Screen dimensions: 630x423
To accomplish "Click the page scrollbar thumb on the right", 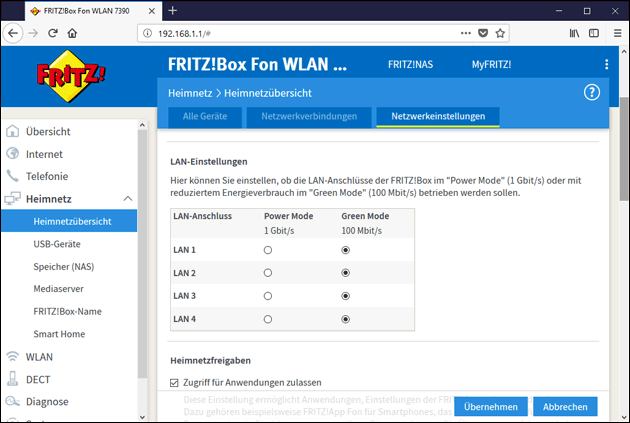I will click(624, 149).
